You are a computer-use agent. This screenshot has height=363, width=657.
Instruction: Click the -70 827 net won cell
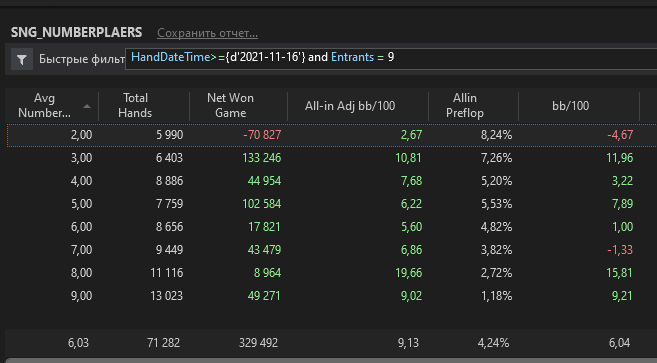click(x=262, y=135)
